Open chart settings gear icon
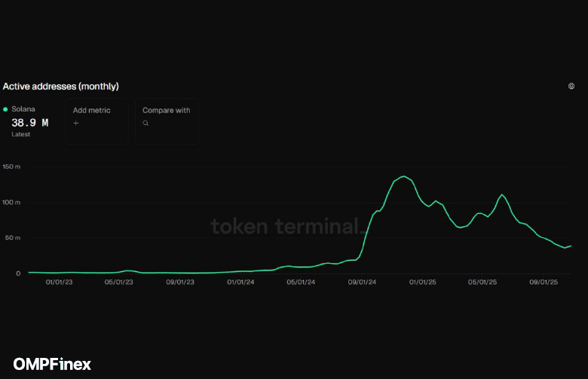588x379 pixels. point(571,87)
